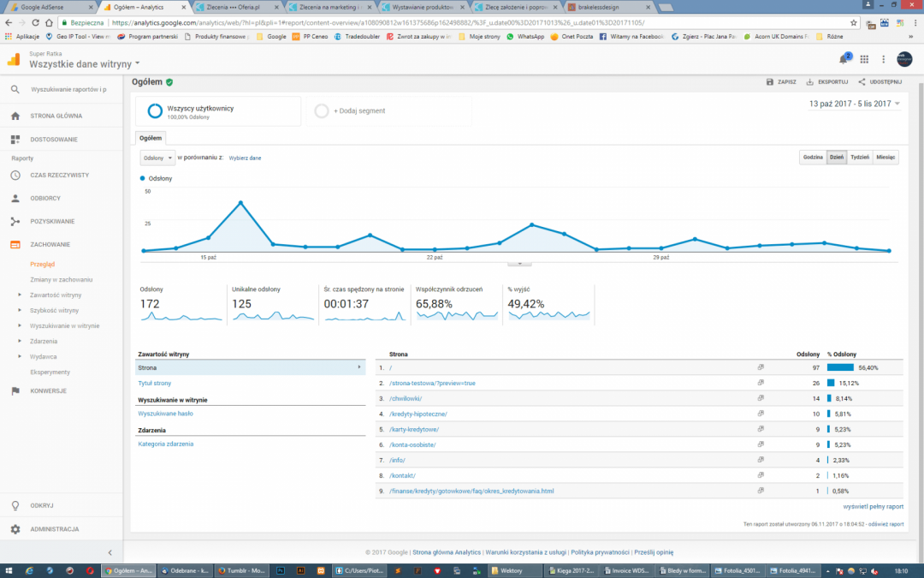Open the Odsłony metric dropdown

[x=157, y=158]
